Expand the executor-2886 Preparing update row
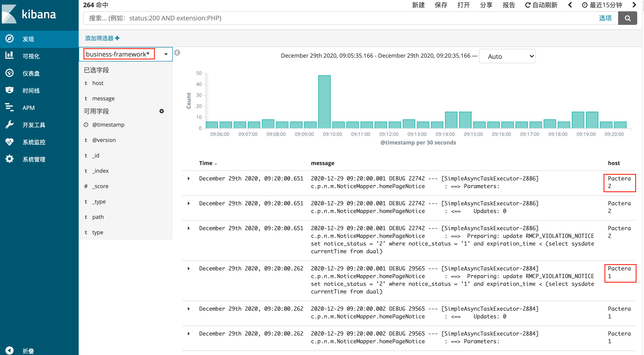The image size is (644, 355). 189,228
